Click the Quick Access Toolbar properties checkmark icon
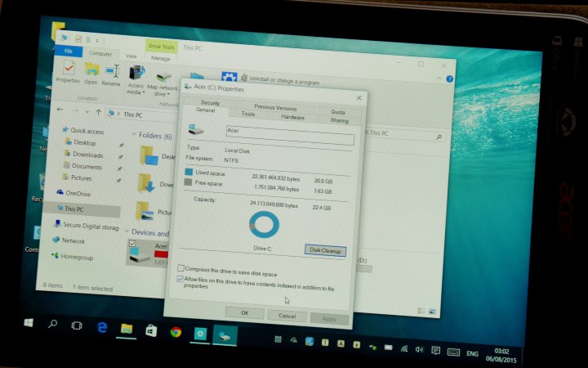Screen dimensions: 588x368 78,38
